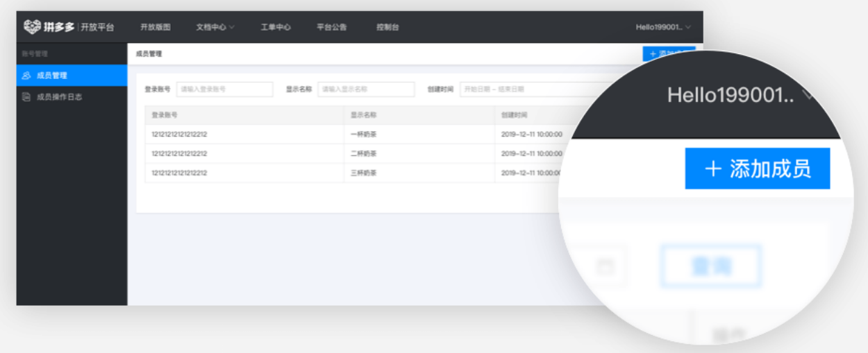This screenshot has width=868, height=353.
Task: Select 平台公告 in the top navigation
Action: (x=331, y=28)
